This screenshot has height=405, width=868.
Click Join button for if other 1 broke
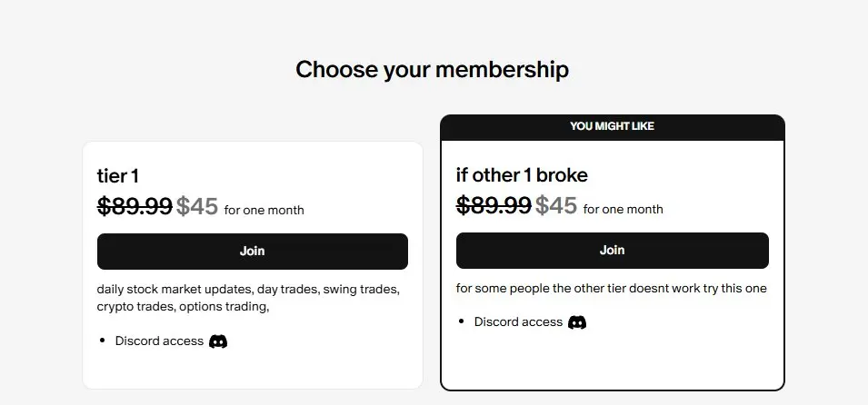pos(613,251)
